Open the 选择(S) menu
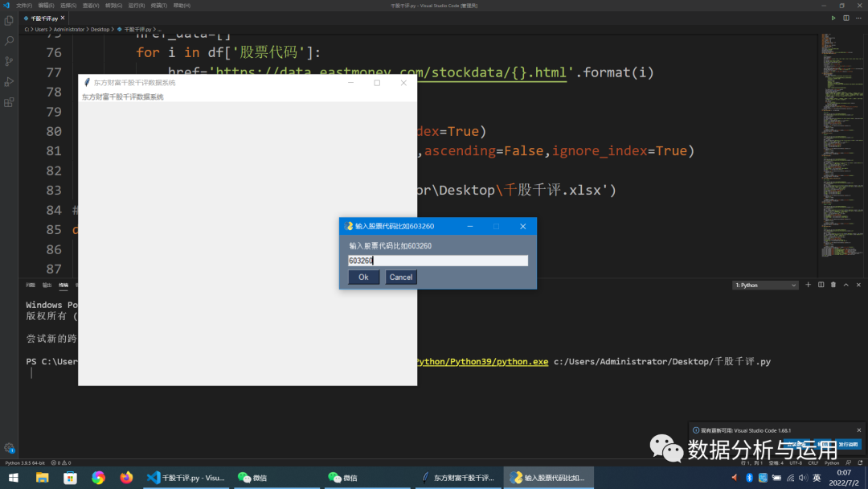Viewport: 868px width, 489px height. click(68, 6)
